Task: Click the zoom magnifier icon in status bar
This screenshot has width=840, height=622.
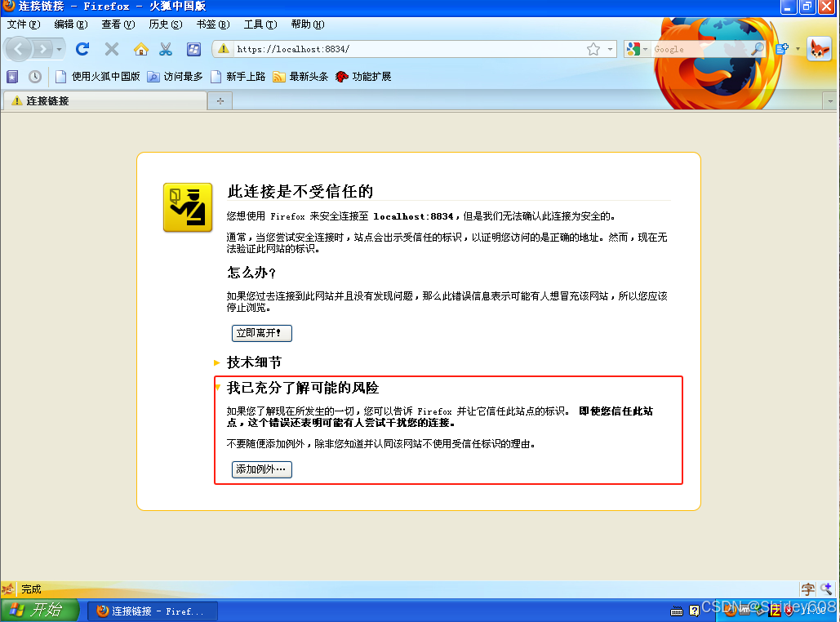Action: coord(825,589)
